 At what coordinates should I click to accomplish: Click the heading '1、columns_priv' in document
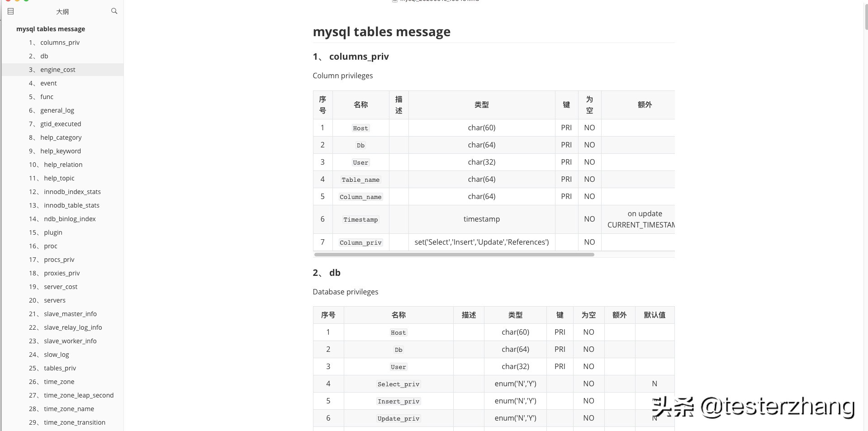pyautogui.click(x=351, y=57)
